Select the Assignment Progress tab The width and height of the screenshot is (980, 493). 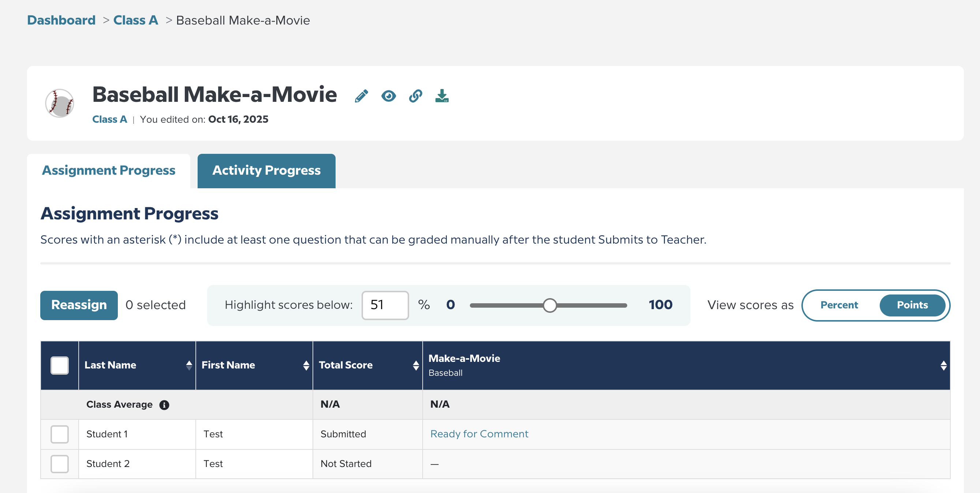[109, 171]
